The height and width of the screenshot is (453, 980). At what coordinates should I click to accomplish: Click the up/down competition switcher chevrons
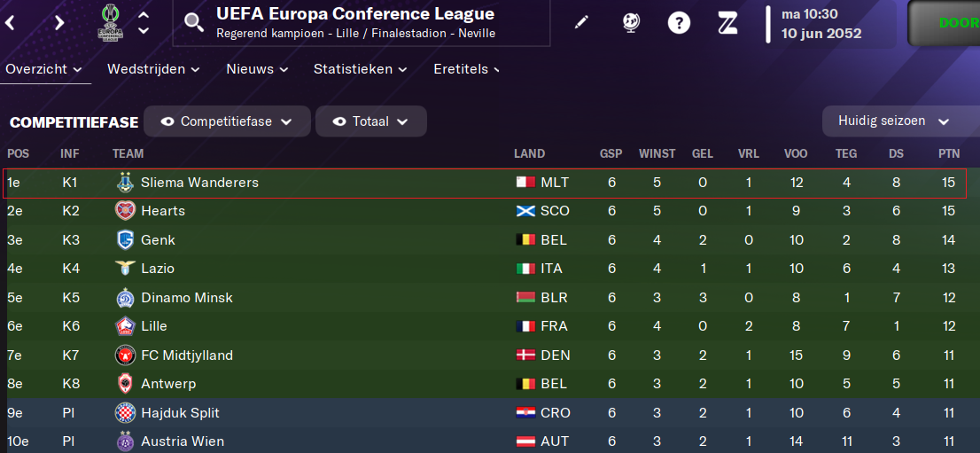(144, 23)
